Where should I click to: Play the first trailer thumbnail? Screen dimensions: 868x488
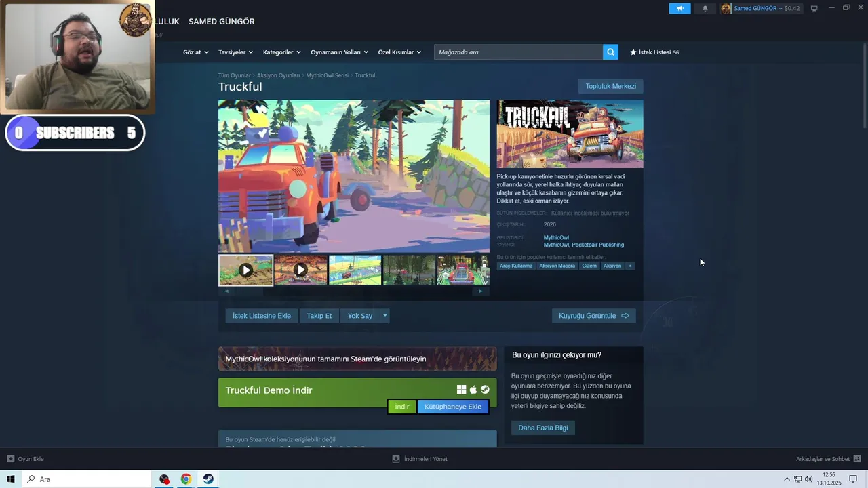pyautogui.click(x=245, y=270)
